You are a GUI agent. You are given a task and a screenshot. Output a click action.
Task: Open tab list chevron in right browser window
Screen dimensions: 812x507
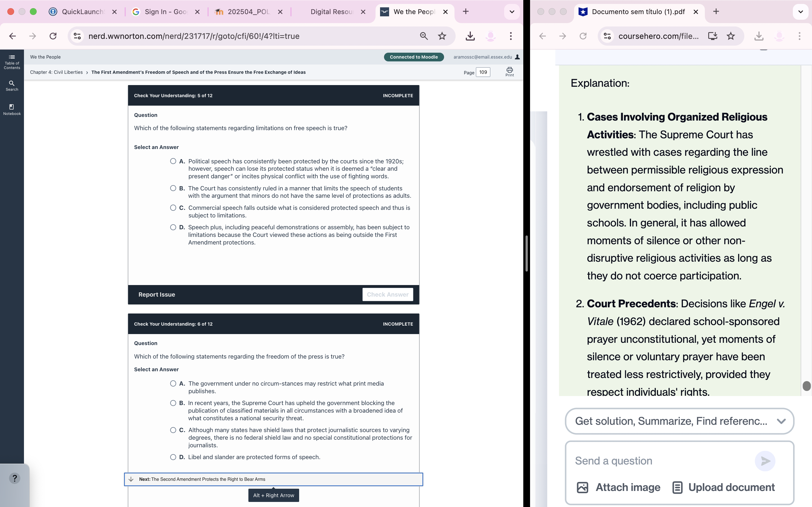801,12
